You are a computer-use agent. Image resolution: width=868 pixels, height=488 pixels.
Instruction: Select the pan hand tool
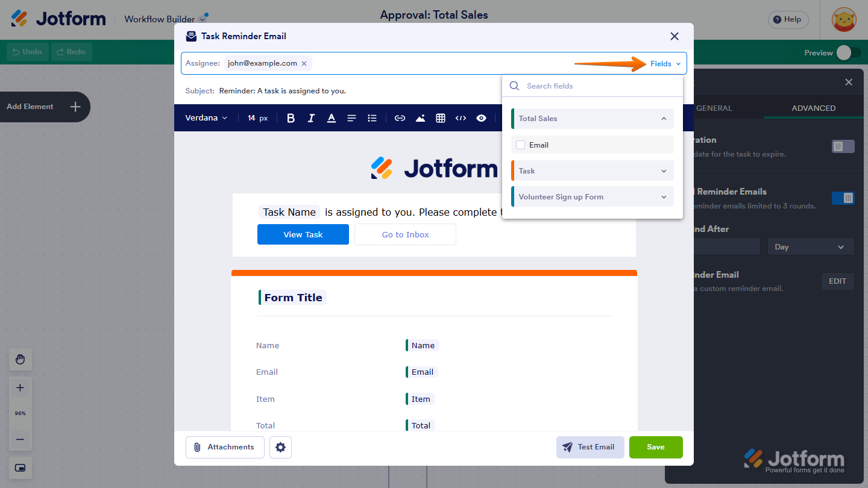[20, 360]
